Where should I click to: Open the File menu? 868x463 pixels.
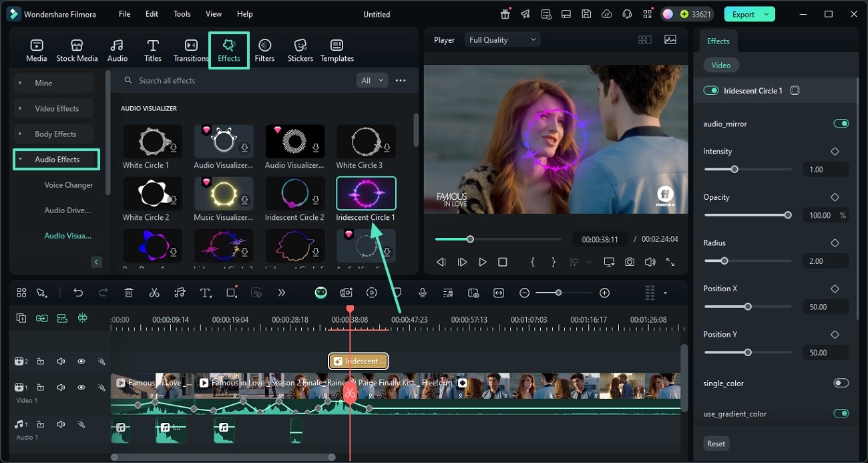pyautogui.click(x=125, y=14)
